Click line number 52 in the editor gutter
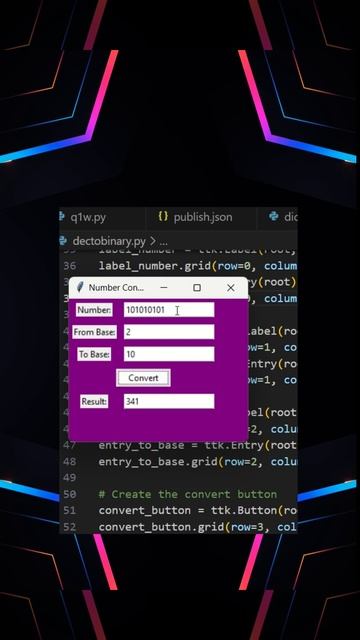The width and height of the screenshot is (360, 640). (x=69, y=527)
